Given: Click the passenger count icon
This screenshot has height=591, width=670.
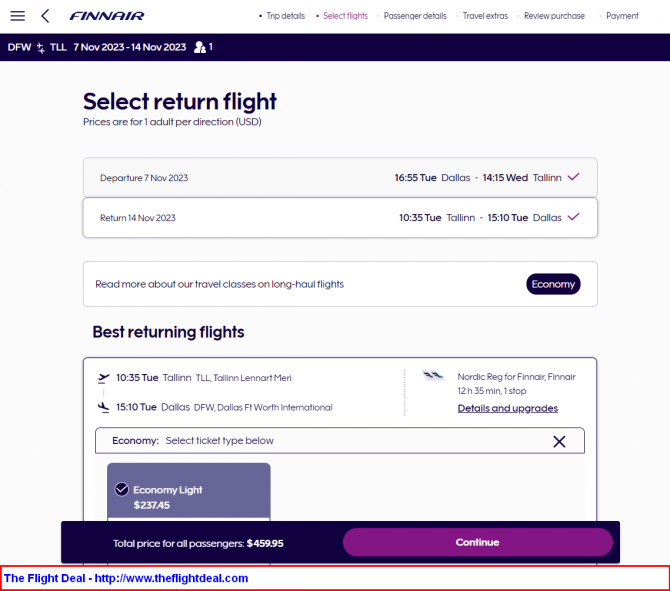Looking at the screenshot, I should pos(200,47).
